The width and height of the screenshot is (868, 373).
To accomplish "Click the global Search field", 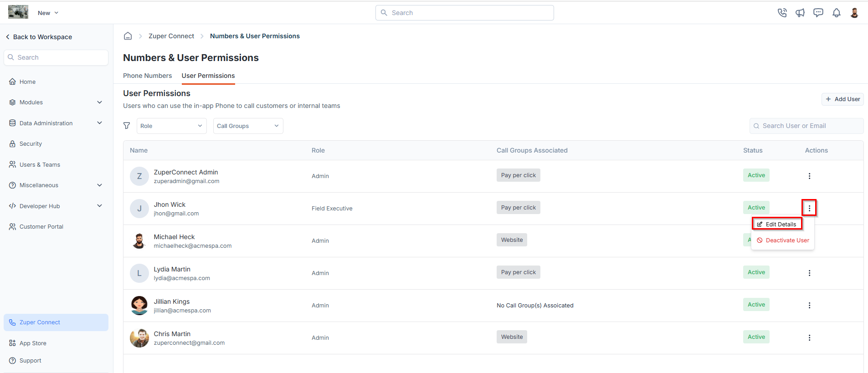I will (x=464, y=13).
